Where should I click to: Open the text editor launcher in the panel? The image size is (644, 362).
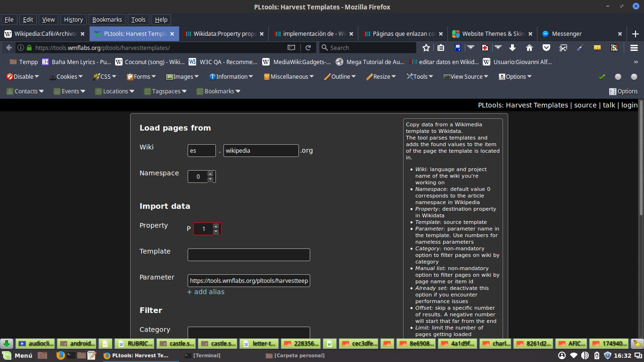[x=91, y=355]
